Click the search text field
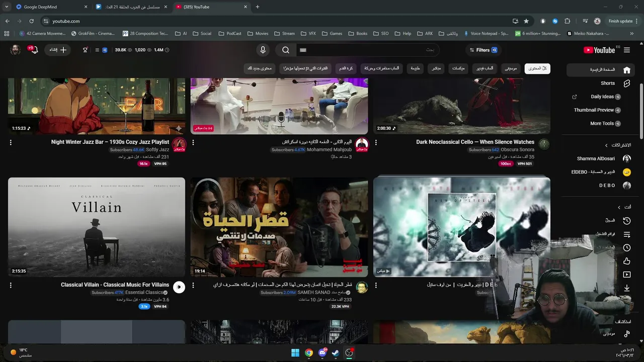 tap(367, 50)
